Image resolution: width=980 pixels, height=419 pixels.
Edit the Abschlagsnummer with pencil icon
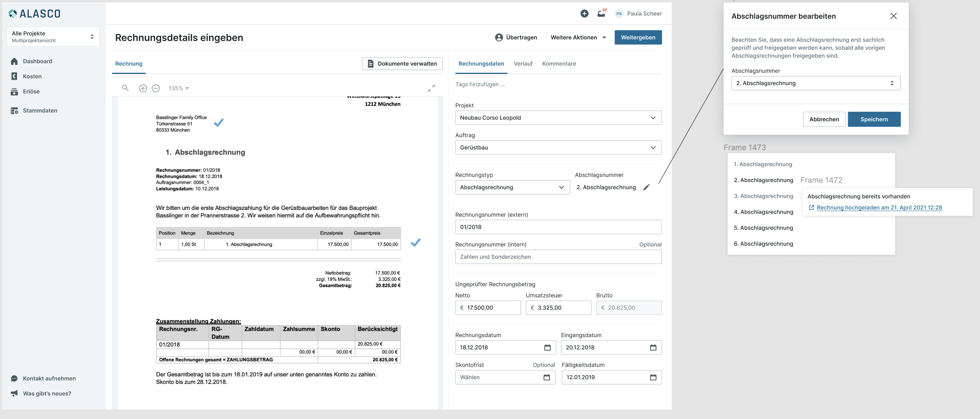pyautogui.click(x=646, y=187)
